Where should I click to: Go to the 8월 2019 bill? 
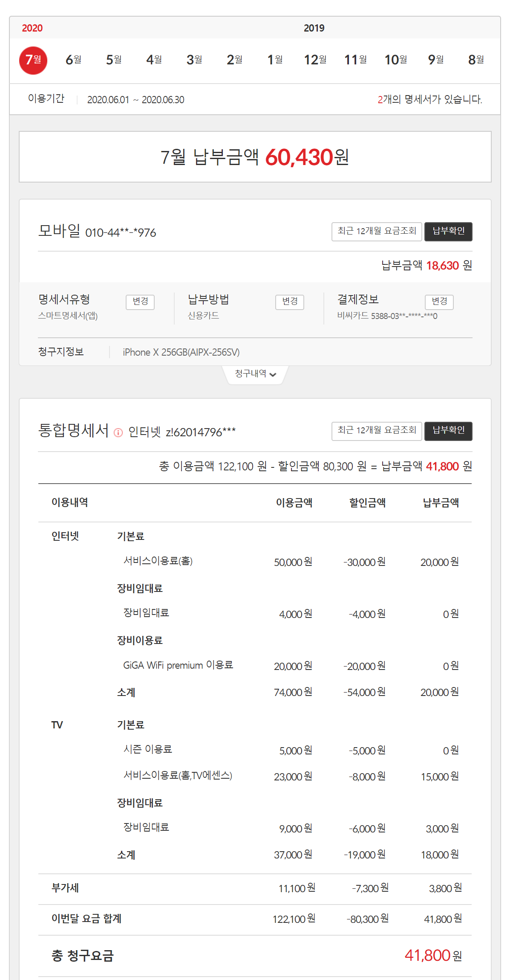pos(476,60)
